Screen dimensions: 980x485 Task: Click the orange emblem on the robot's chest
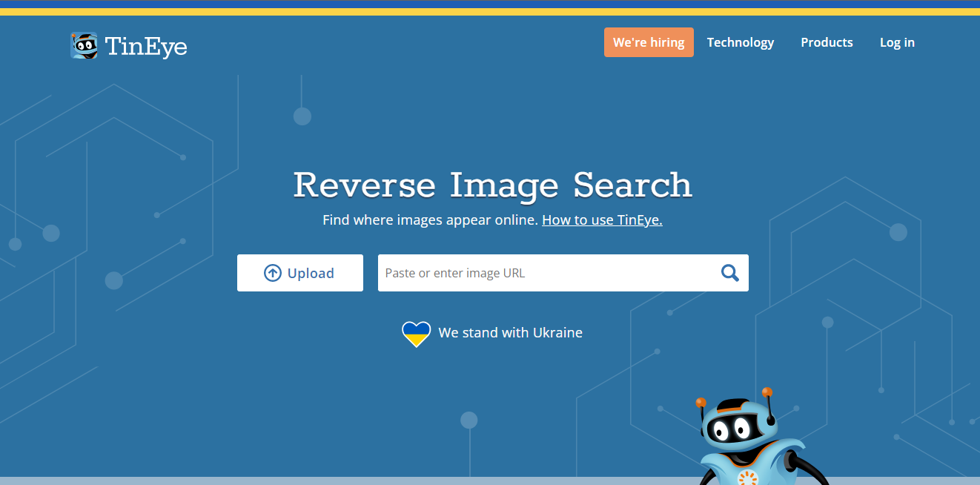(x=748, y=478)
